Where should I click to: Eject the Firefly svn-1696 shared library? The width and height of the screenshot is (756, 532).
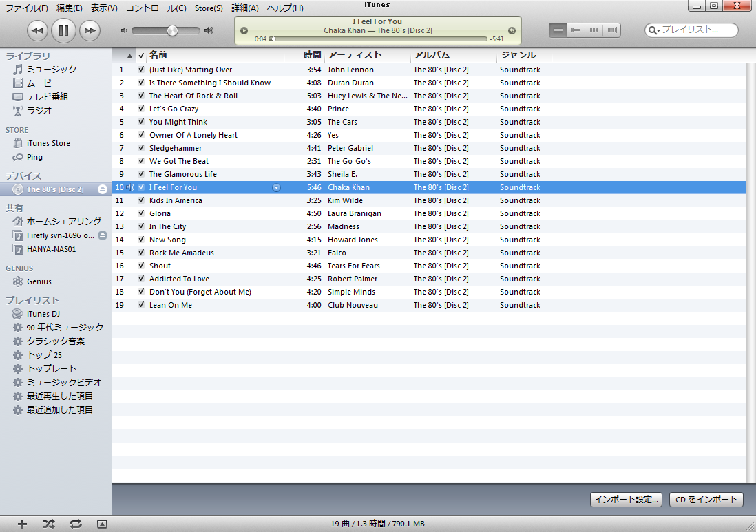coord(102,235)
